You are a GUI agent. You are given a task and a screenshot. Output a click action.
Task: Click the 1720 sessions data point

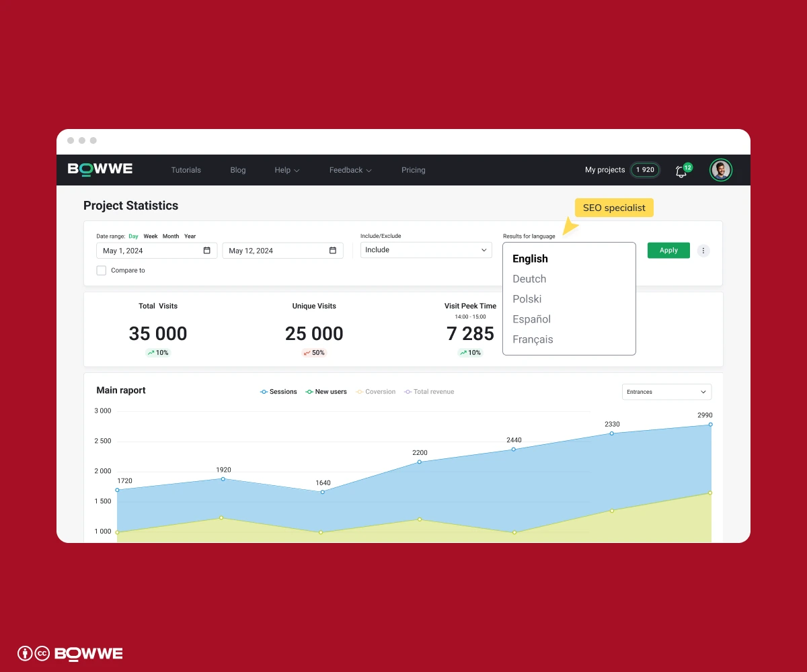pyautogui.click(x=117, y=490)
